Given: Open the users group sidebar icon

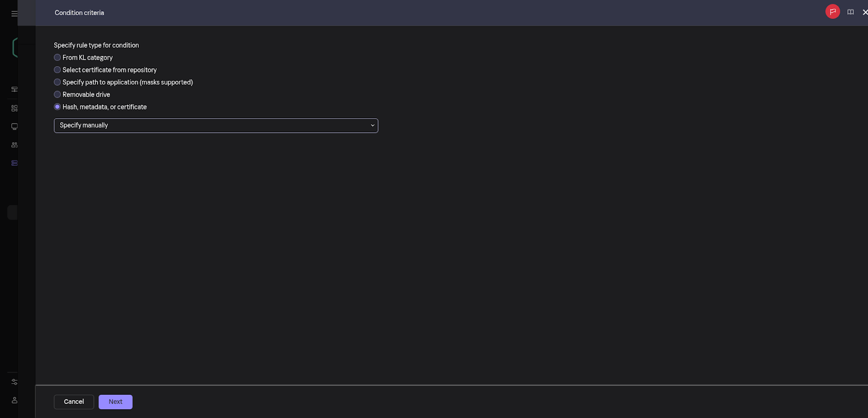Looking at the screenshot, I should (x=14, y=145).
